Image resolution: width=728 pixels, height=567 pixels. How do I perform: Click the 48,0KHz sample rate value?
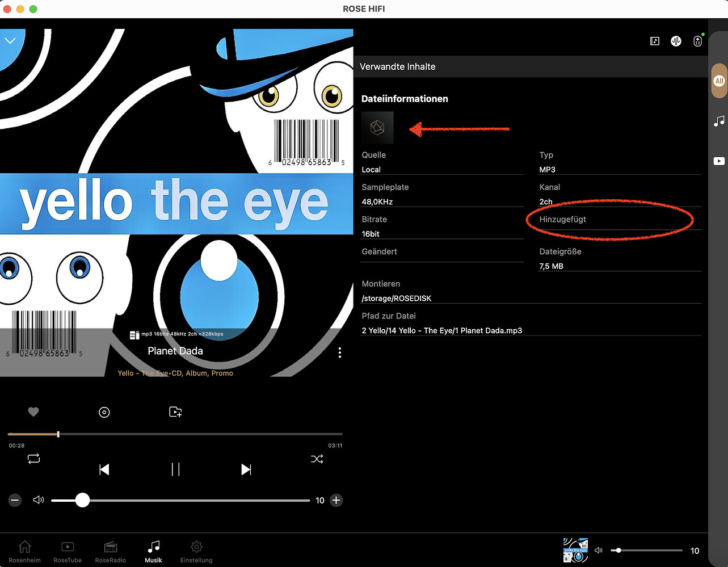pos(377,201)
